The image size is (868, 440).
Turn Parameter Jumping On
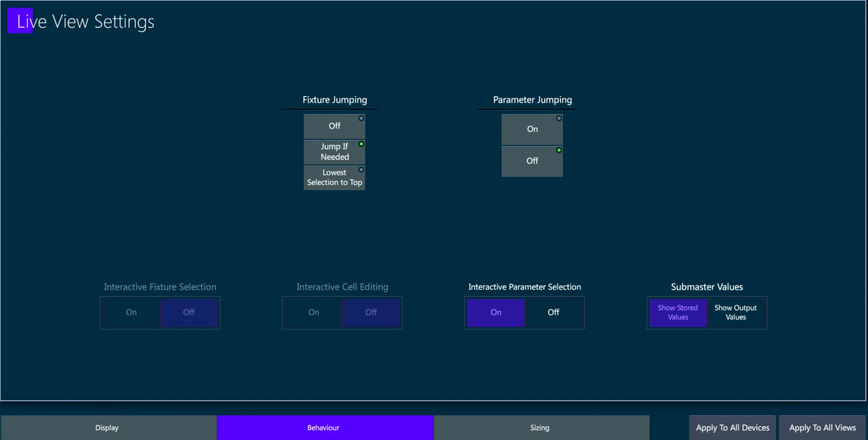coord(532,130)
